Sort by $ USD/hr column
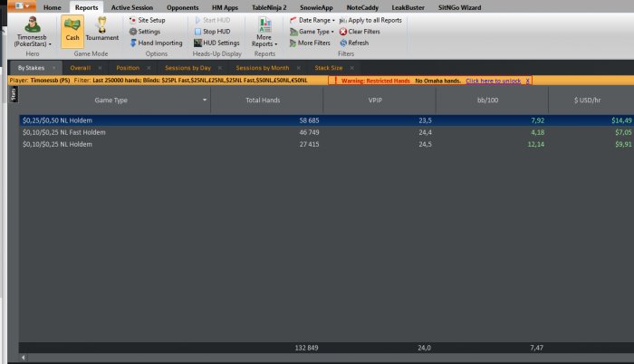Image resolution: width=634 pixels, height=364 pixels. pos(587,101)
